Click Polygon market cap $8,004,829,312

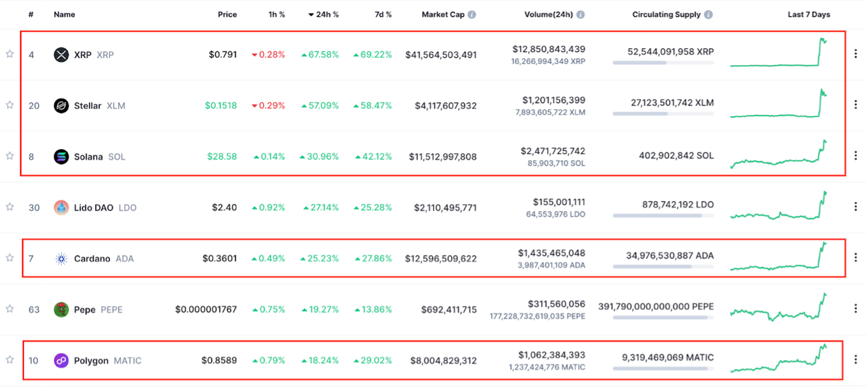tap(444, 361)
